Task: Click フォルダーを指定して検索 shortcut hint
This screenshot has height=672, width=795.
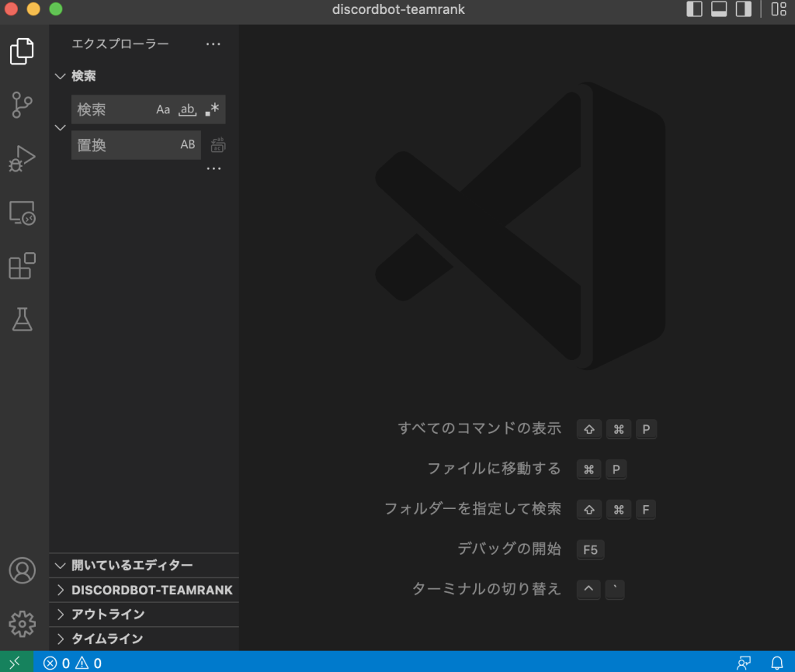Action: (x=473, y=508)
